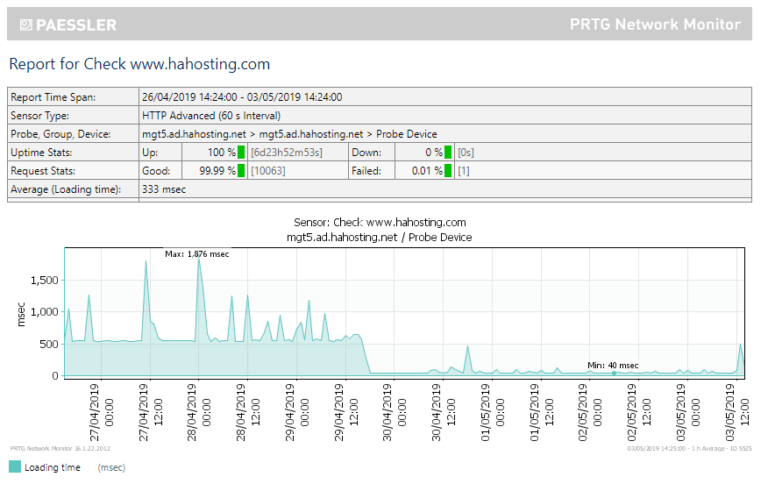The height and width of the screenshot is (484, 768).
Task: Click the heading 'Report for Check www.hahosting.com'
Action: (x=140, y=64)
